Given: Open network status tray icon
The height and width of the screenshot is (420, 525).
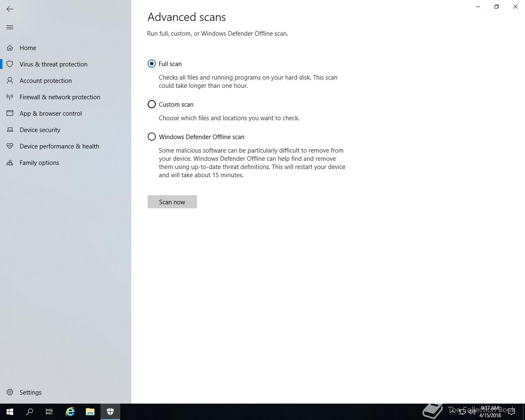Looking at the screenshot, I should click(462, 412).
